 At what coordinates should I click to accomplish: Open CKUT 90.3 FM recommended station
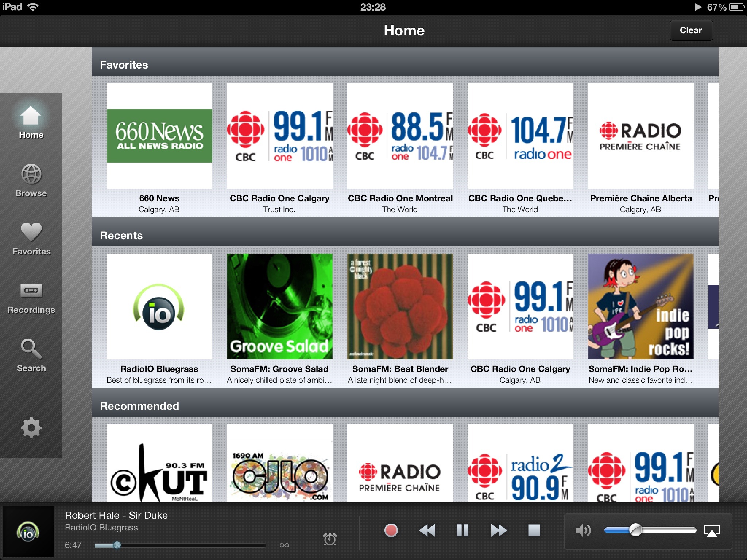pos(159,463)
